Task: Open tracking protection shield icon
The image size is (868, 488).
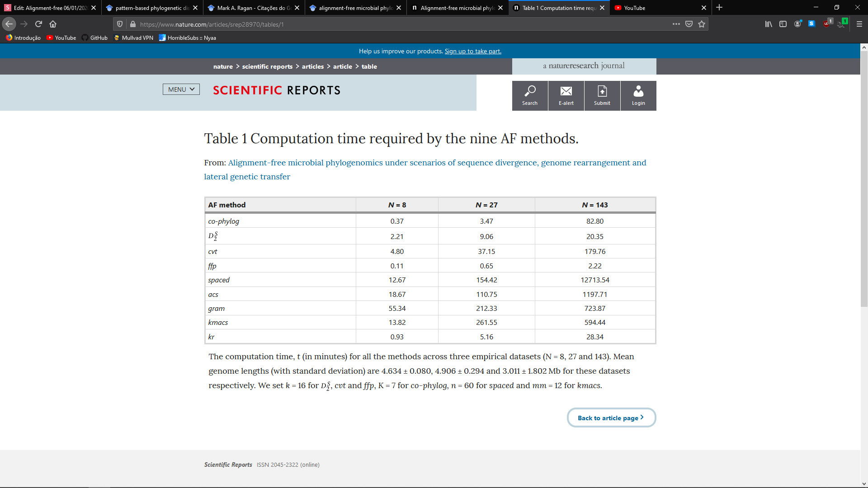Action: click(x=120, y=24)
